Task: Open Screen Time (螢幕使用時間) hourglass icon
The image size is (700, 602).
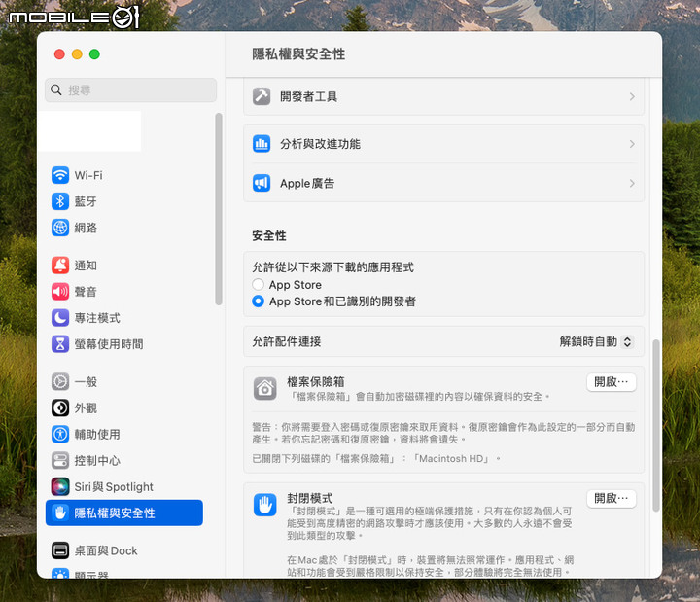Action: pos(60,344)
